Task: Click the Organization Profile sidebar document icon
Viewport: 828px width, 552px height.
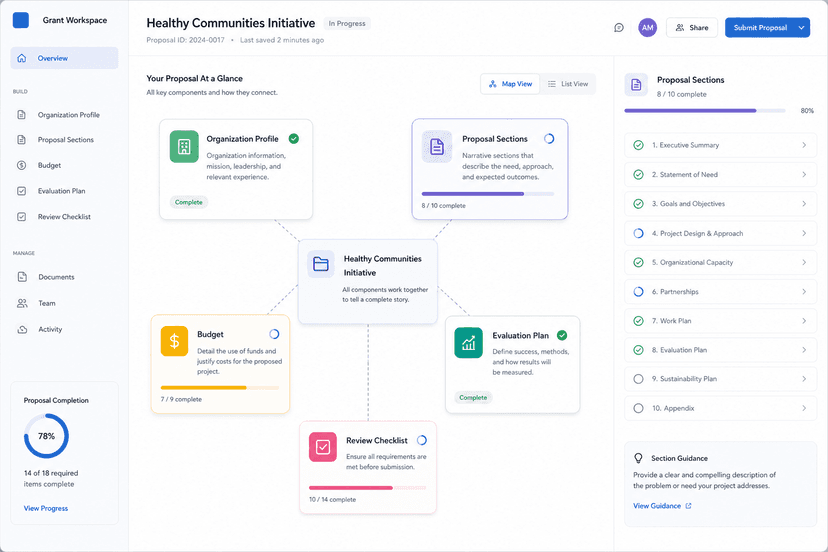Action: pyautogui.click(x=22, y=115)
